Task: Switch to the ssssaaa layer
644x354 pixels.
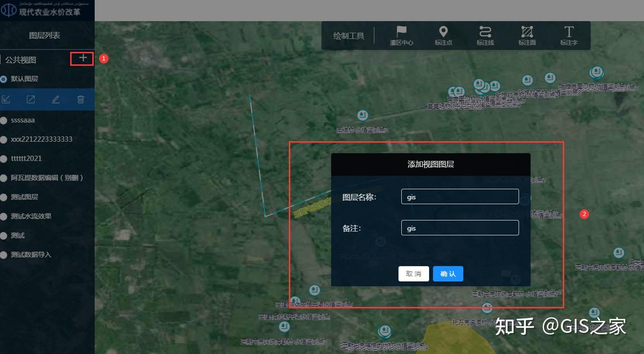Action: tap(4, 120)
